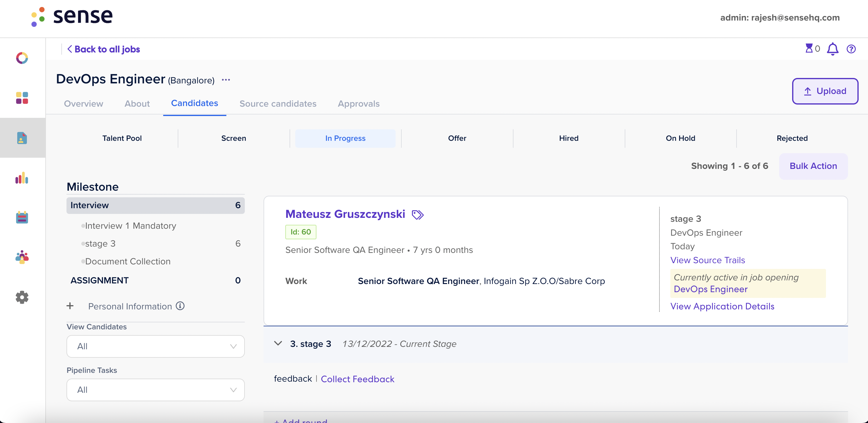
Task: Click View Source Trails link
Action: pos(708,260)
